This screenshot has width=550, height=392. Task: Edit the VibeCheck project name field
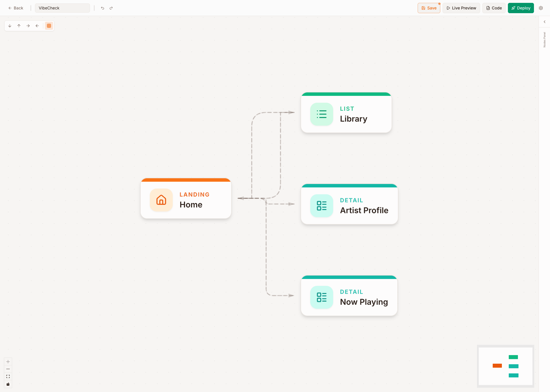(x=62, y=8)
